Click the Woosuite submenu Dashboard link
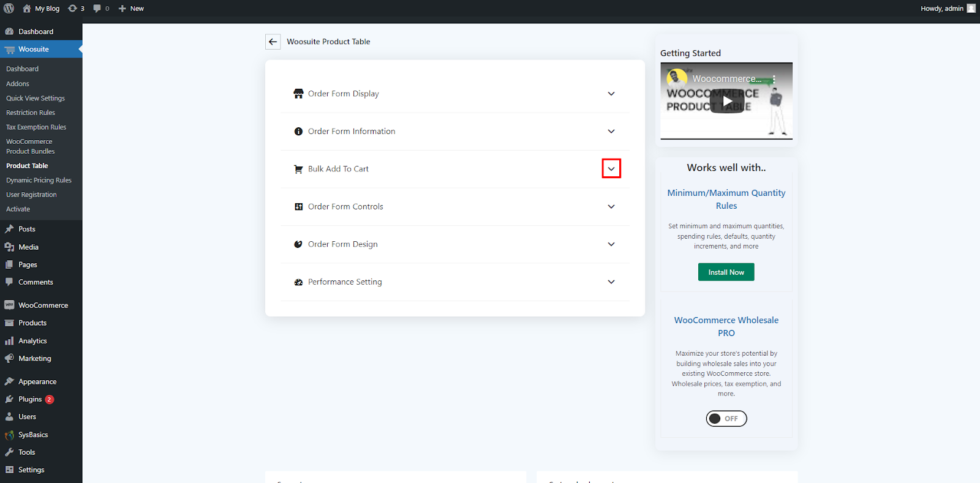 [23, 69]
